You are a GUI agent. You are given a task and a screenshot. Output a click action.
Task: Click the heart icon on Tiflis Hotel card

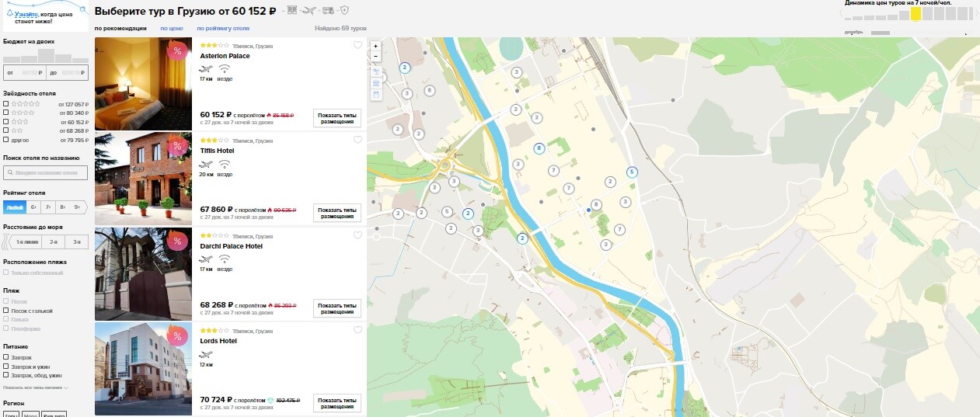click(x=357, y=141)
